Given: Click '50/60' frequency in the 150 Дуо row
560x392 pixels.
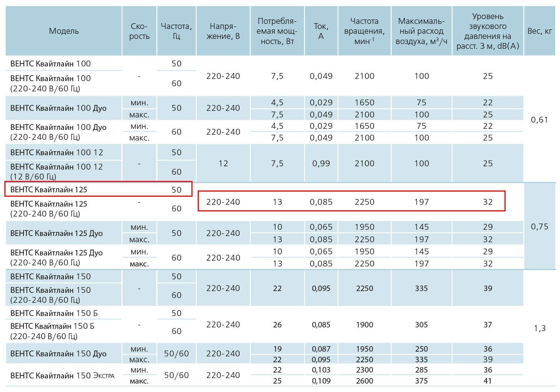Looking at the screenshot, I should point(176,353).
